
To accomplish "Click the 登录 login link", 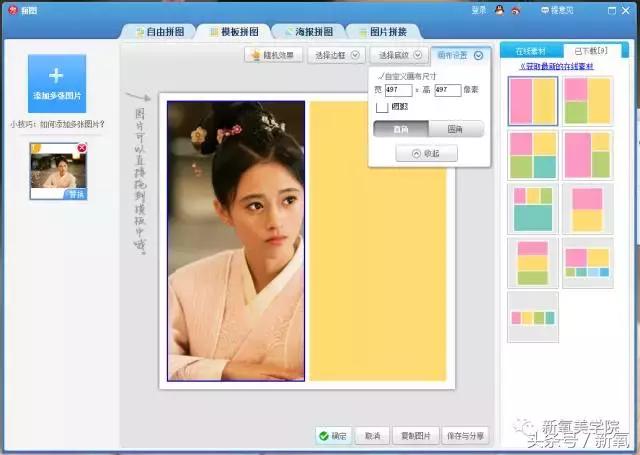I will [x=478, y=10].
